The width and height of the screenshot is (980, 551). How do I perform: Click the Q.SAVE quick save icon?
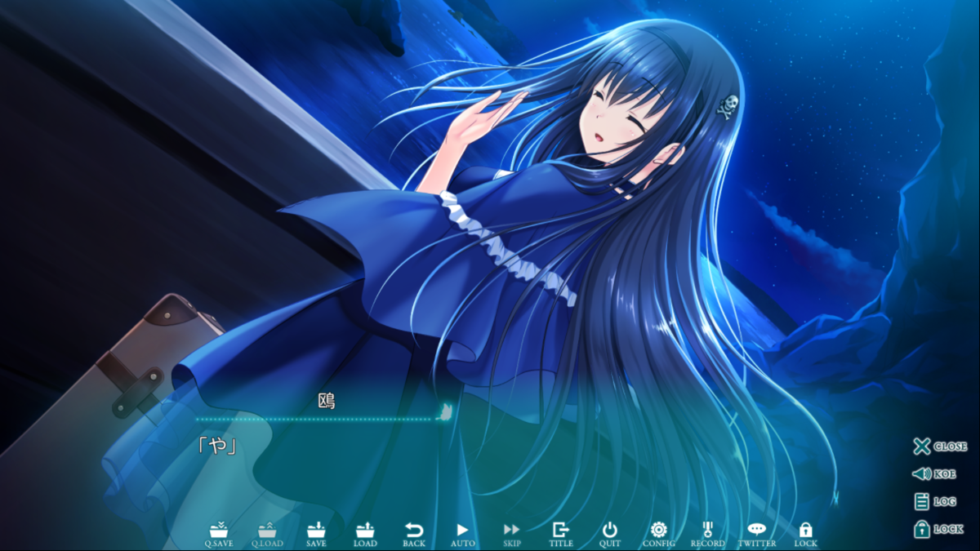pos(220,535)
